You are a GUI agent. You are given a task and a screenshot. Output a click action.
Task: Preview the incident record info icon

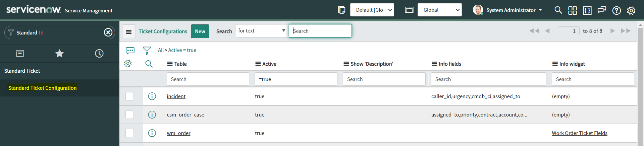click(152, 96)
